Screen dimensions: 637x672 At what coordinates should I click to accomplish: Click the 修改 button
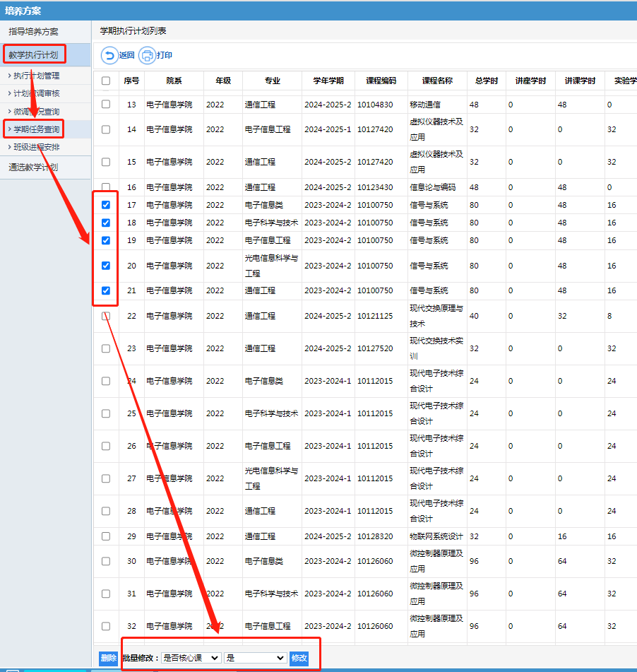click(x=299, y=658)
